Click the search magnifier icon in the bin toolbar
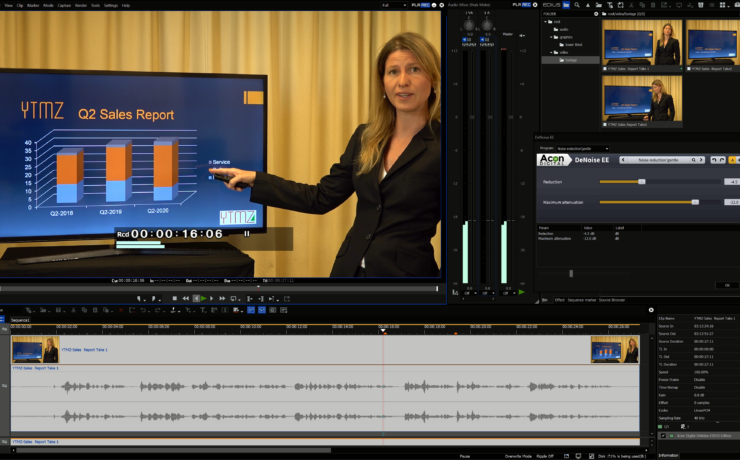Screen dimensions: 740x460 point(577,5)
